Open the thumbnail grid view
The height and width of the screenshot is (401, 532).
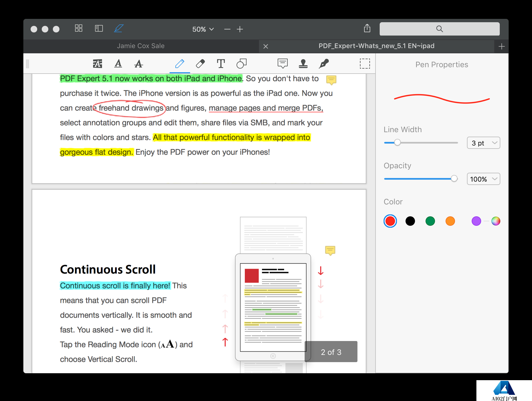[x=79, y=28]
